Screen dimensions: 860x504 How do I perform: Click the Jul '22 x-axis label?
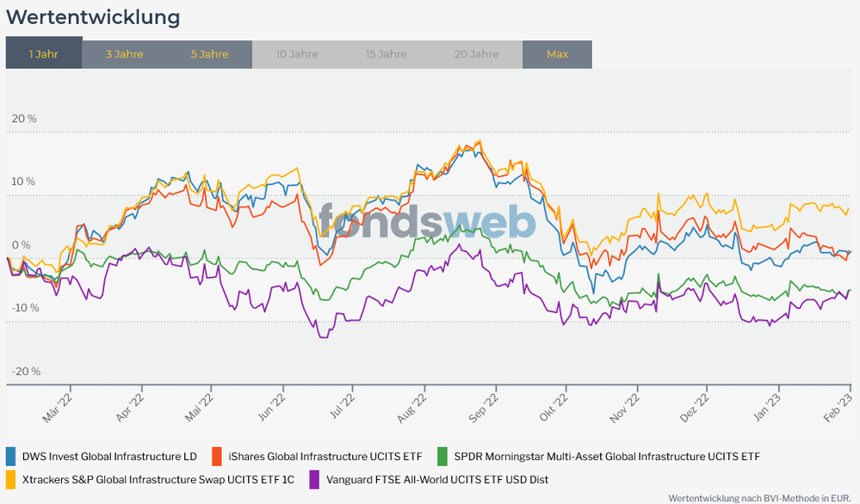pos(343,404)
